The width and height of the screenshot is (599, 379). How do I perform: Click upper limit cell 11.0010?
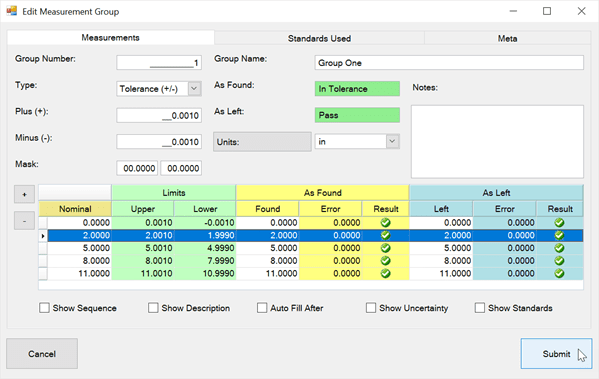tap(142, 274)
